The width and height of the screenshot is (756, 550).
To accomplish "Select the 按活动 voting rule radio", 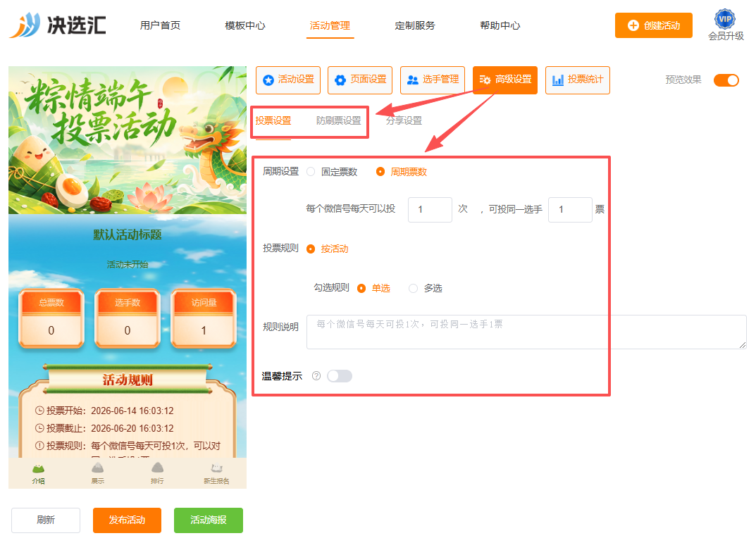I will [311, 249].
